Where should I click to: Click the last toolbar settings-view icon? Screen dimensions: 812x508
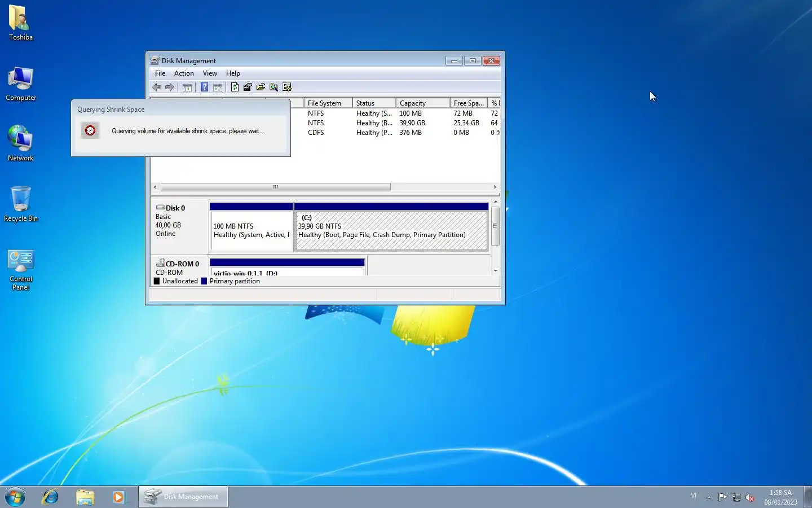(x=287, y=87)
